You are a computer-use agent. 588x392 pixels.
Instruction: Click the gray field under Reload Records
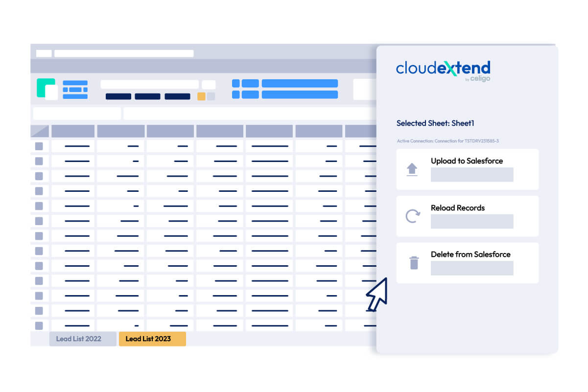click(472, 221)
